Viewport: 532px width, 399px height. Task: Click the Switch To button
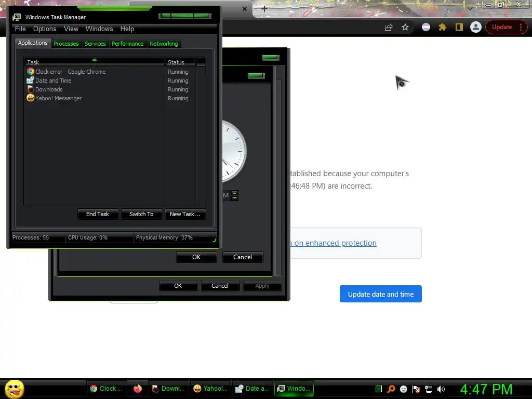[141, 214]
